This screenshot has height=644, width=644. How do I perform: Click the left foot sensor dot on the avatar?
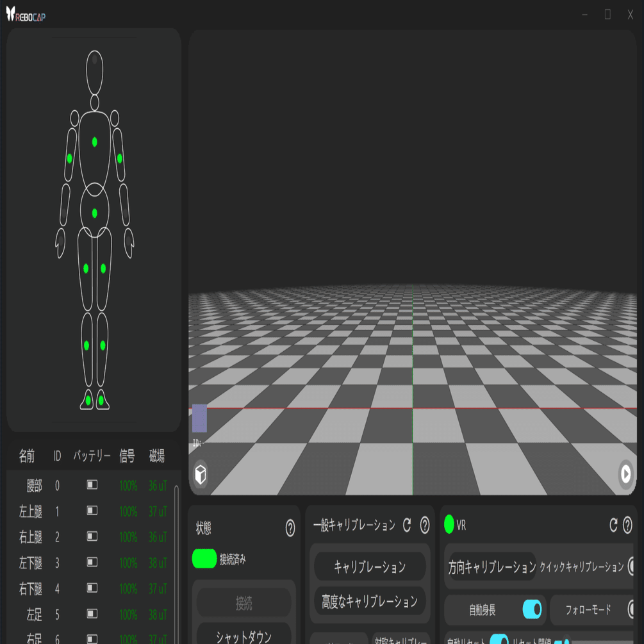click(x=87, y=400)
